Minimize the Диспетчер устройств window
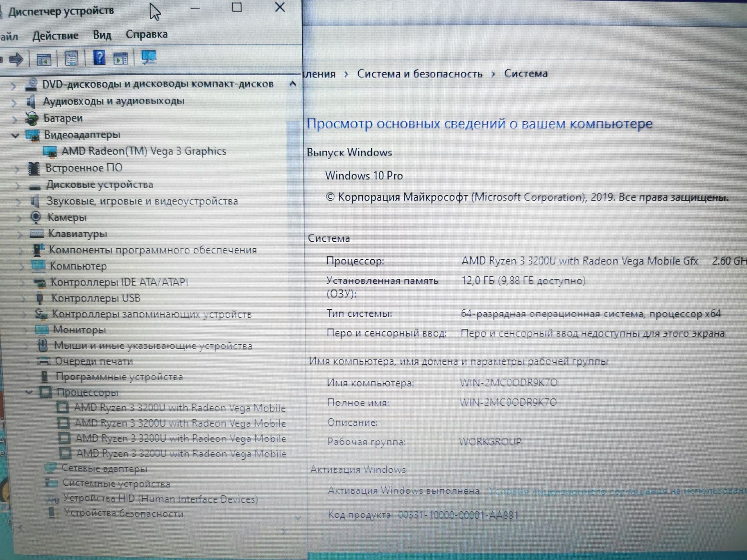Image resolution: width=747 pixels, height=560 pixels. (x=195, y=8)
